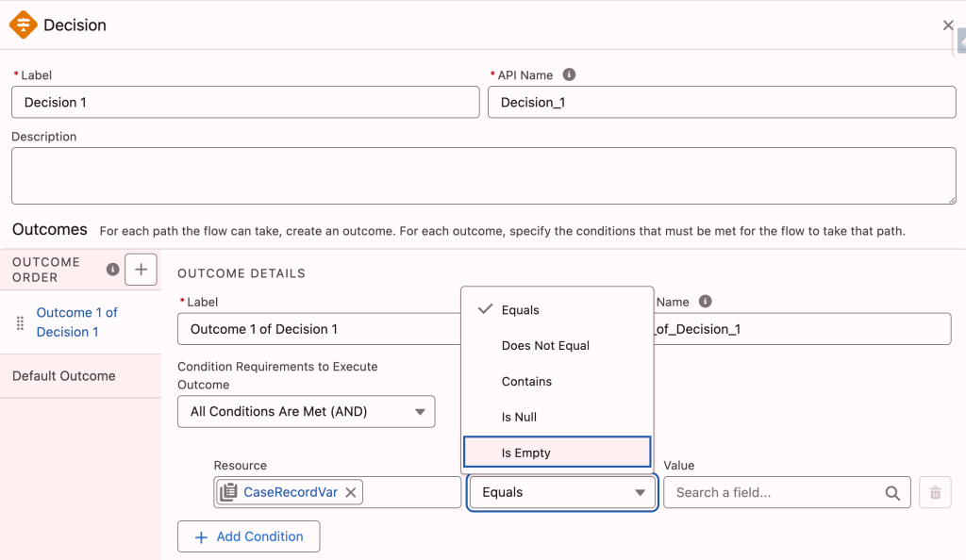Select Default Outcome in the outcome list
This screenshot has width=966, height=560.
(64, 376)
